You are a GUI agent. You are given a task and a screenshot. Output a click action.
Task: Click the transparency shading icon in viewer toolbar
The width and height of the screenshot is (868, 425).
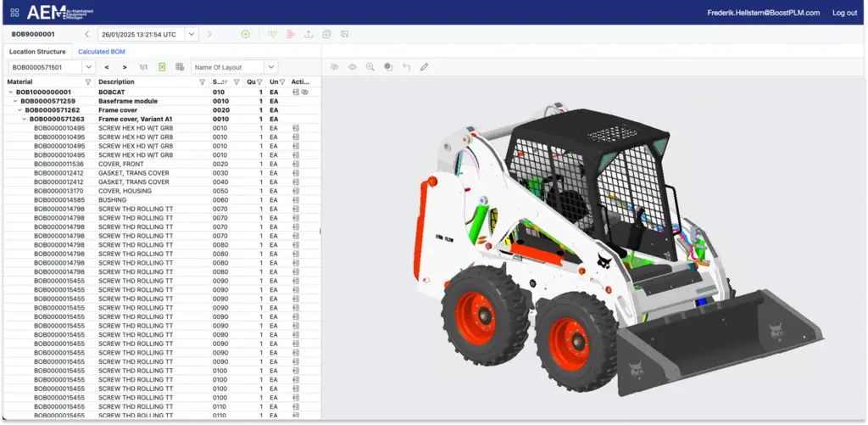[387, 67]
